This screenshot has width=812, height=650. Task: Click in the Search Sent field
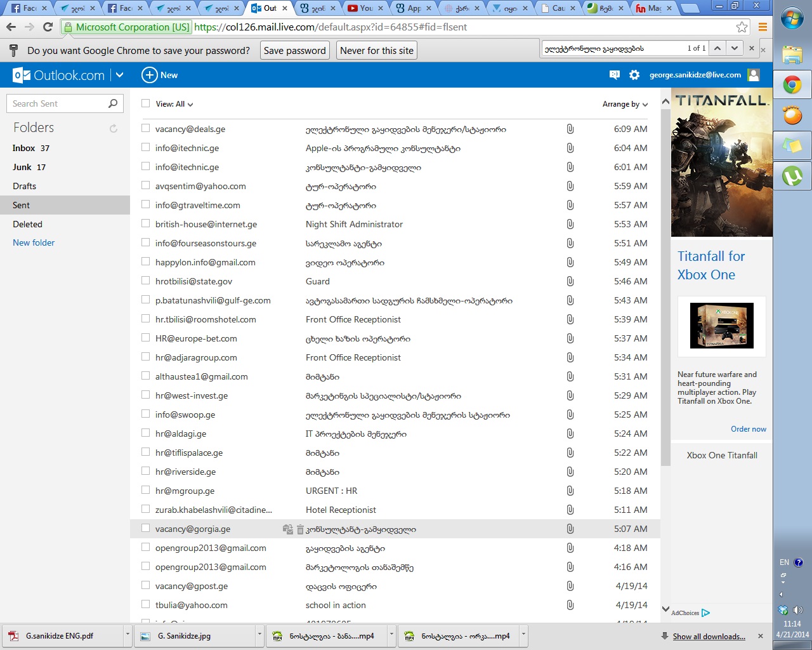(x=57, y=103)
